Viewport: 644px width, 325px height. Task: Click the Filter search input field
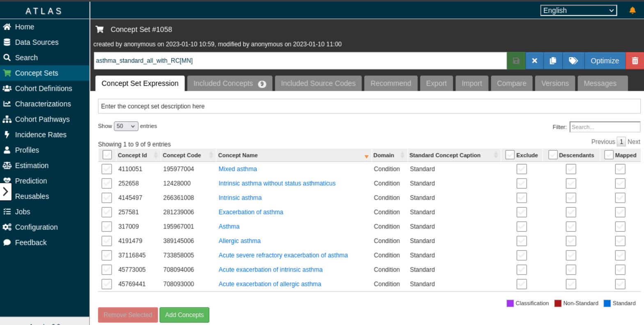(x=604, y=127)
